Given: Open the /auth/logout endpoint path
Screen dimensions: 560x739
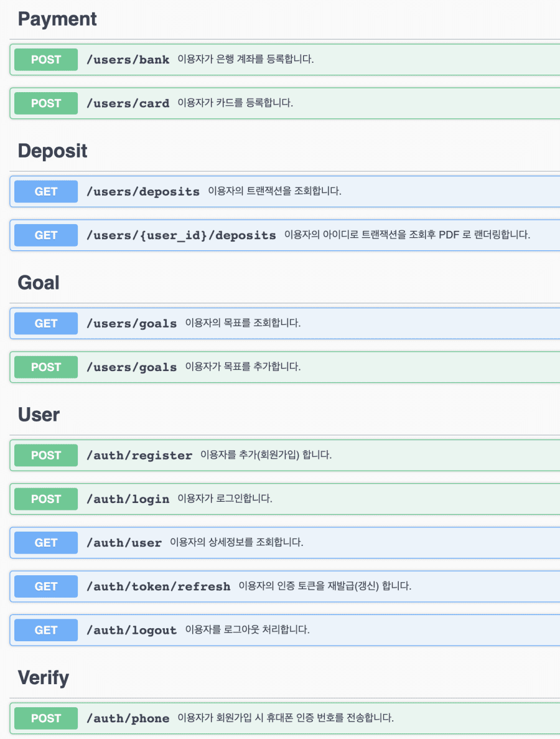Looking at the screenshot, I should click(x=131, y=631).
